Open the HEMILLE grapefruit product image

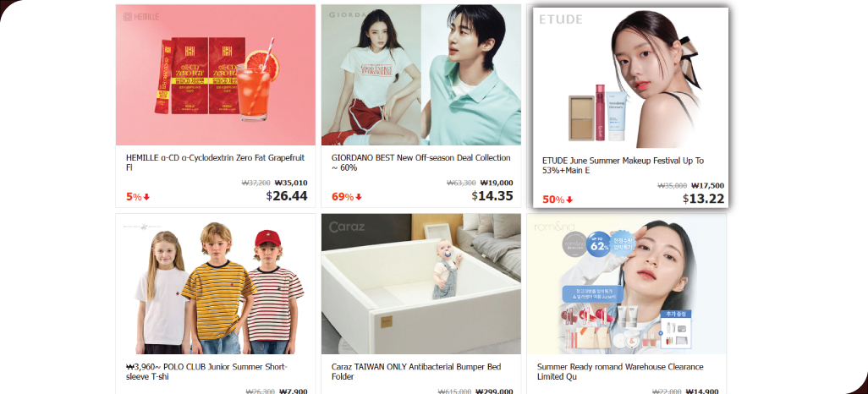(216, 74)
